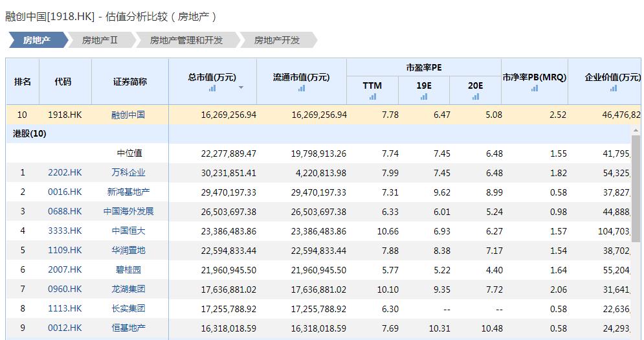Switch to the 房地产II tab
Image resolution: width=644 pixels, height=340 pixels.
[100, 40]
